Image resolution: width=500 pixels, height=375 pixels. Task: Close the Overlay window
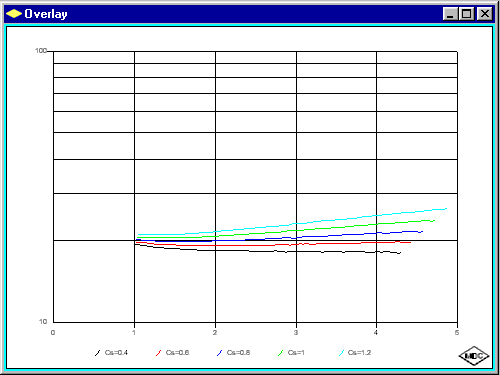click(x=485, y=14)
